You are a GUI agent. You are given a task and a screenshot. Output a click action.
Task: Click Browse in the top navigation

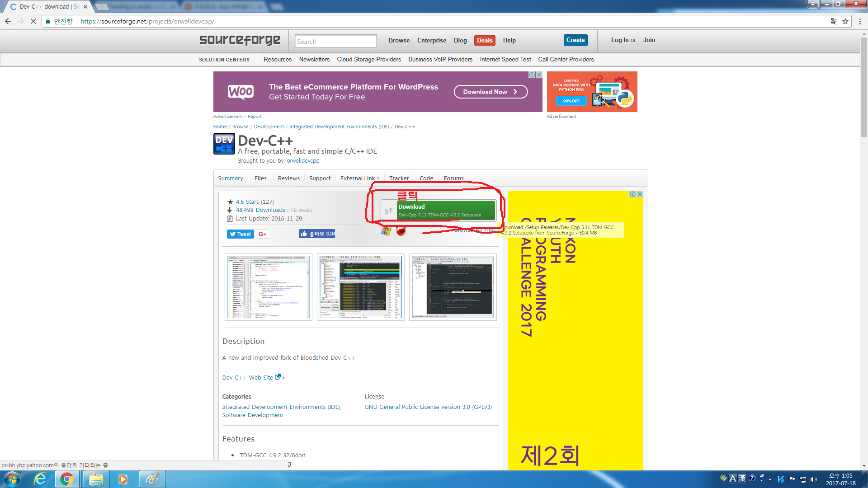[399, 40]
